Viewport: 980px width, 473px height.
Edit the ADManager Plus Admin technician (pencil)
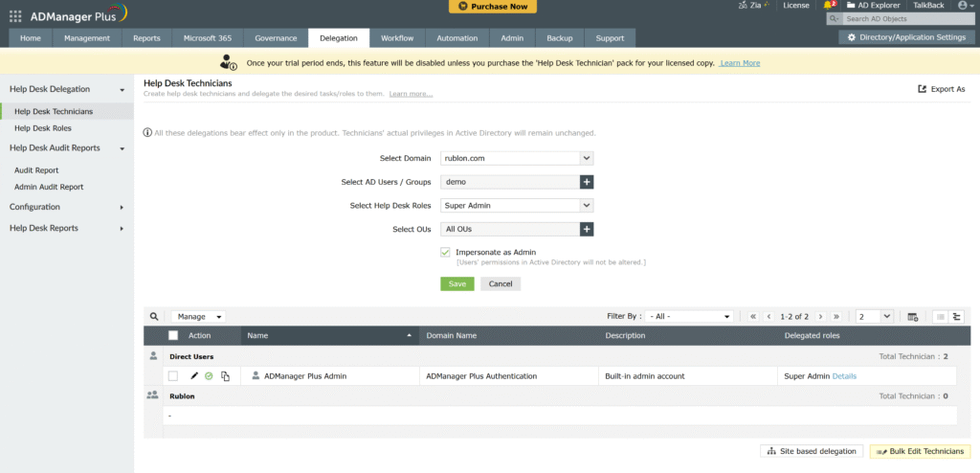point(193,376)
